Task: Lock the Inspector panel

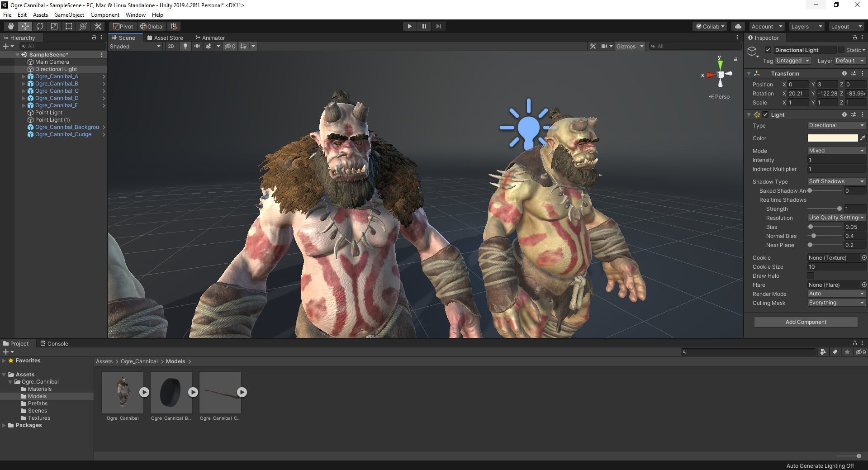Action: coord(854,38)
